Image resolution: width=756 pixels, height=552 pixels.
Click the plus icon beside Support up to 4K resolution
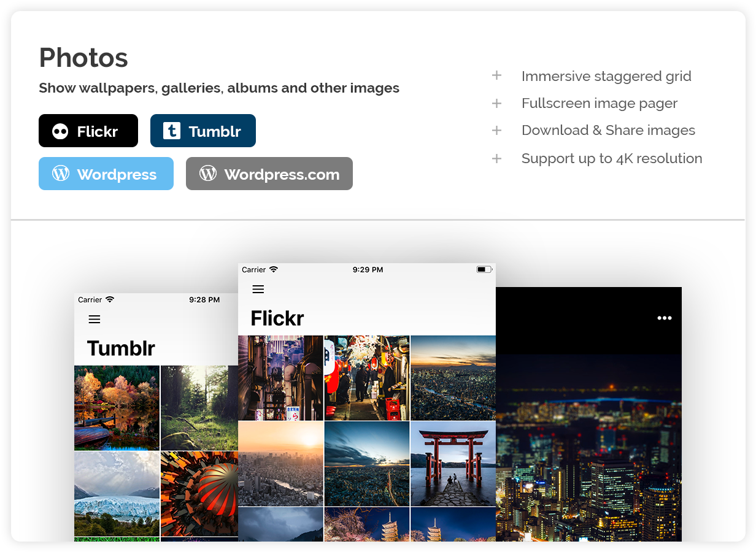[x=497, y=158]
